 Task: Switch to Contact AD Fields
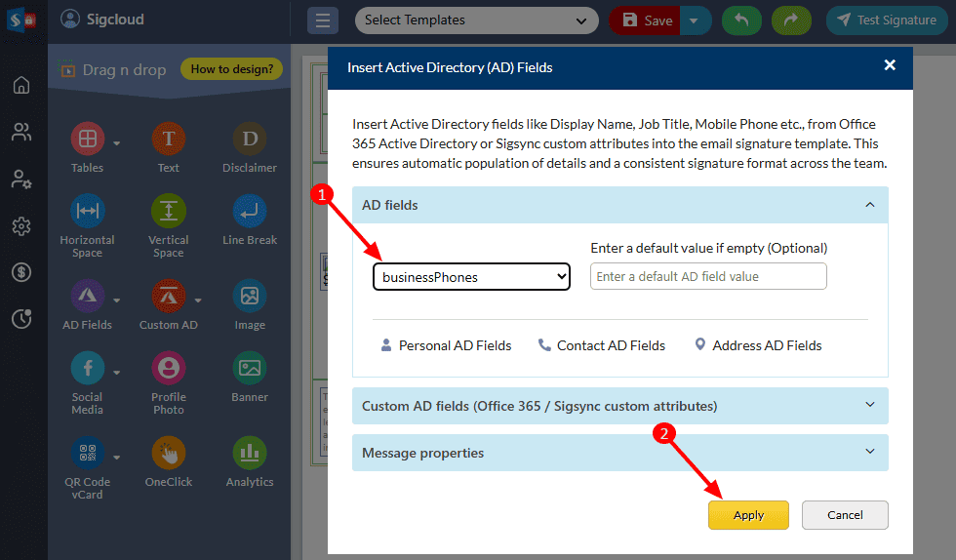click(602, 345)
